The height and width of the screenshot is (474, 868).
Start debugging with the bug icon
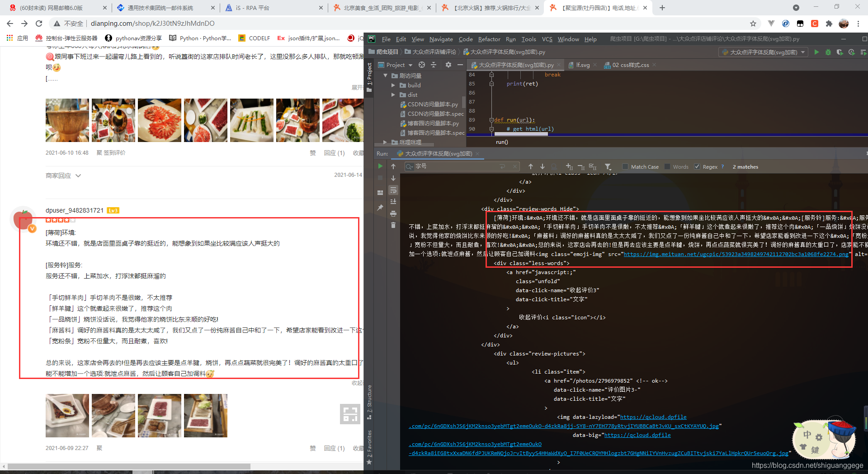click(828, 52)
